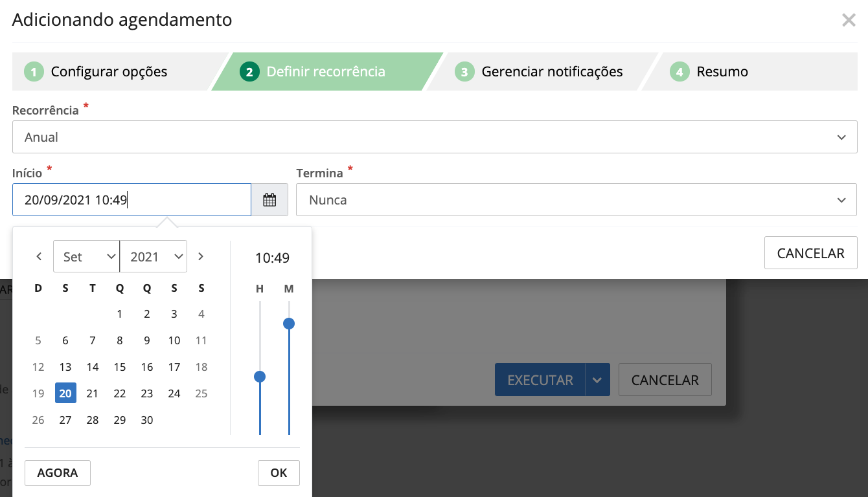The width and height of the screenshot is (868, 497).
Task: Open the year dropdown showing 2021
Action: point(154,256)
